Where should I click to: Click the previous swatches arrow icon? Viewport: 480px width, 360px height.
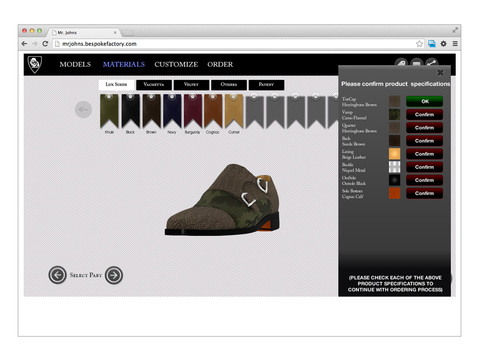(x=83, y=109)
